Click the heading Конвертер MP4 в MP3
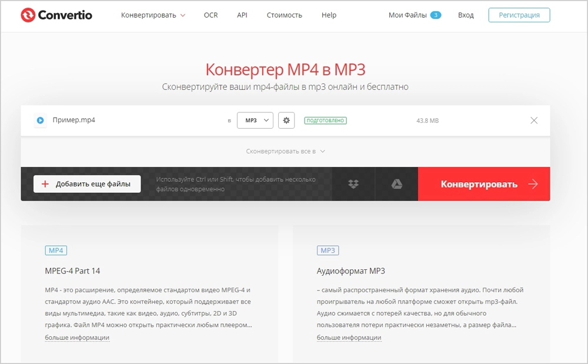 pyautogui.click(x=285, y=69)
